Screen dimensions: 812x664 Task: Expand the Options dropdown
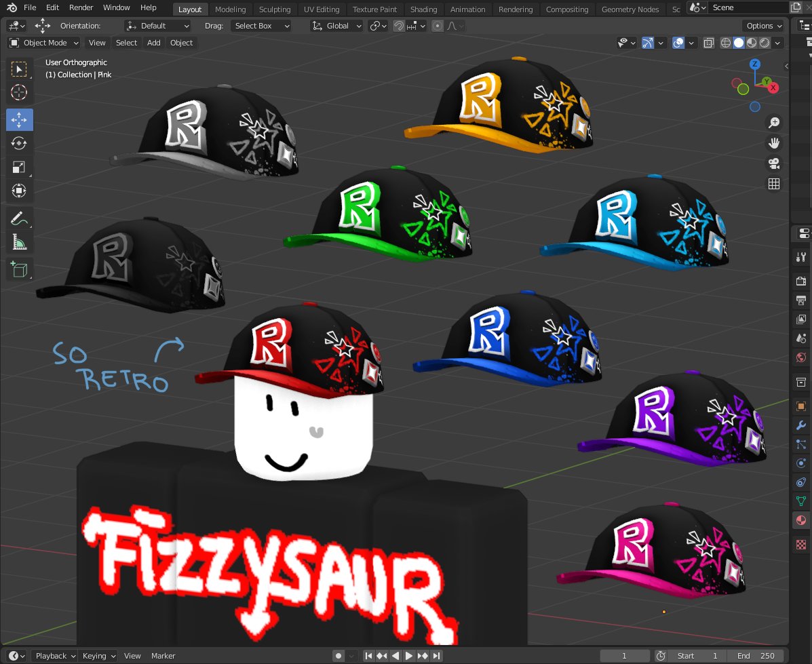click(x=764, y=26)
